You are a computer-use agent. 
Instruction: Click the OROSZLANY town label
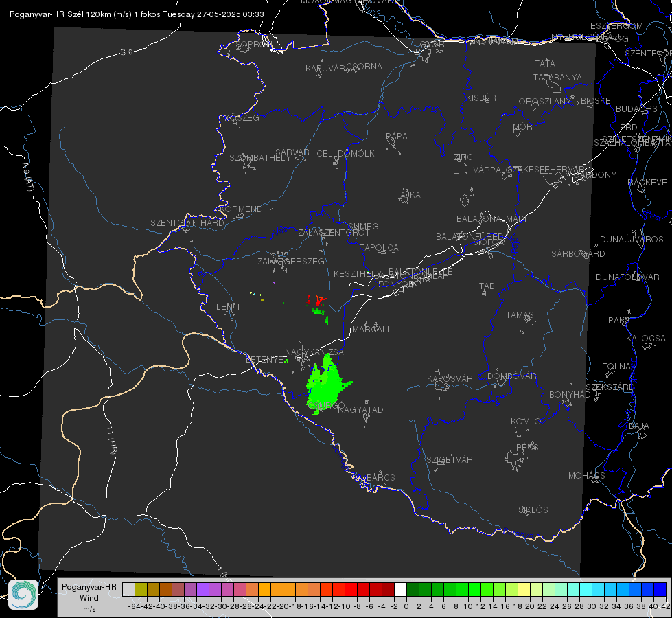(x=545, y=102)
